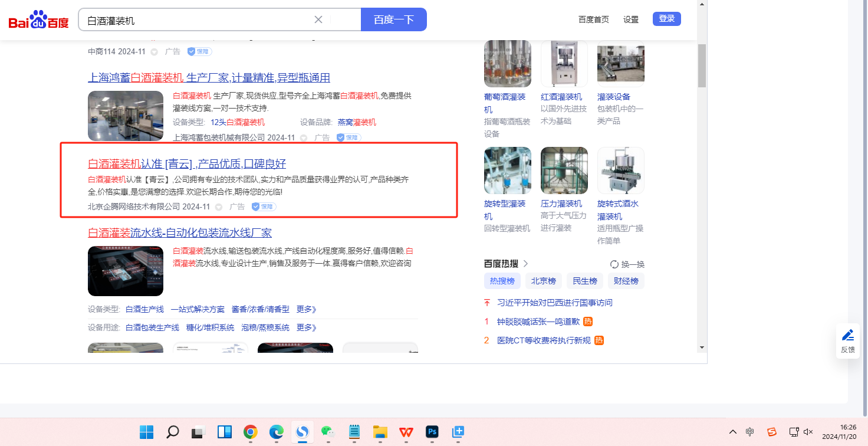
Task: Launch Microsoft Edge from the taskbar
Action: click(277, 432)
